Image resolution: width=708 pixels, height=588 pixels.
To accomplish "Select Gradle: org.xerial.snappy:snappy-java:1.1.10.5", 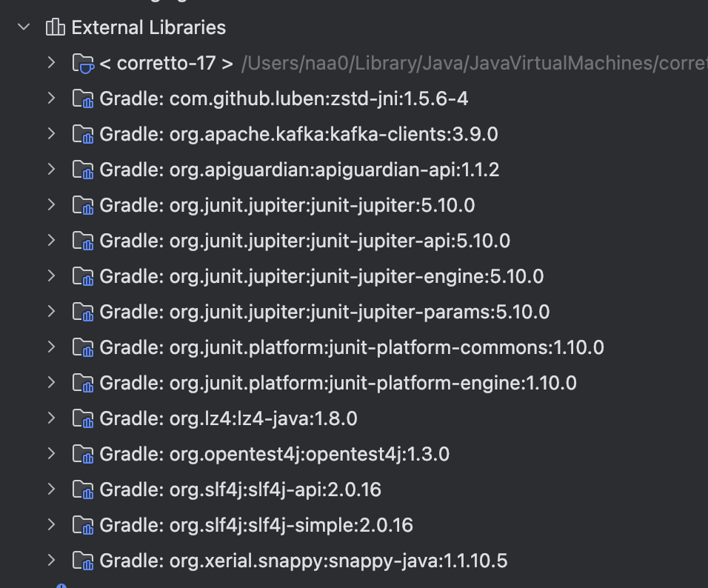I will (x=304, y=561).
